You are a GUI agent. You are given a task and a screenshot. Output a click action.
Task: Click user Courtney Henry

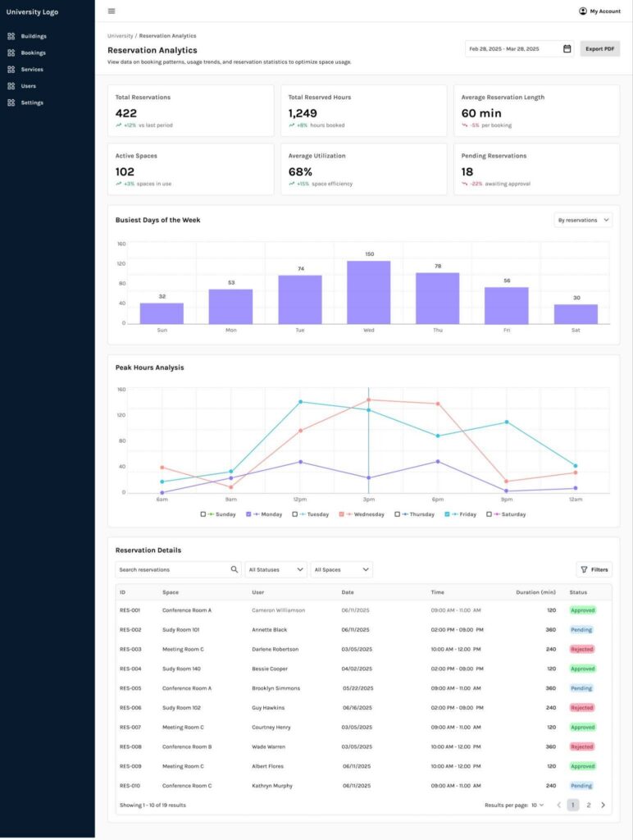pyautogui.click(x=271, y=728)
